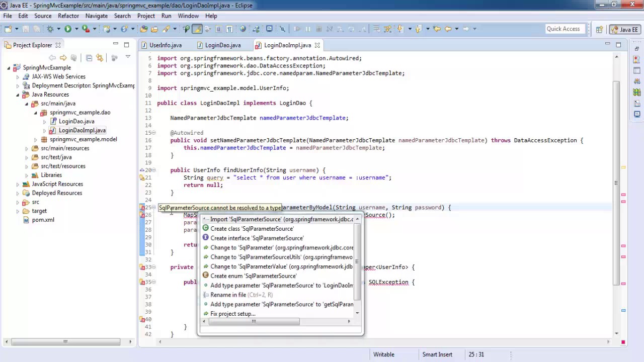Open dropdown arrow next to Debug button

(58, 29)
